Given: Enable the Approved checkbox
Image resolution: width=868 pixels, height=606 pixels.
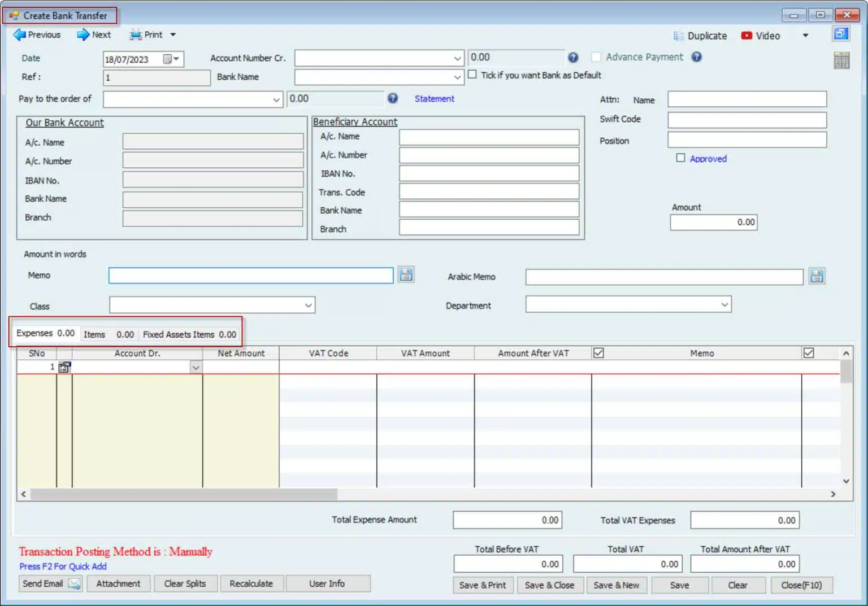Looking at the screenshot, I should pos(680,158).
